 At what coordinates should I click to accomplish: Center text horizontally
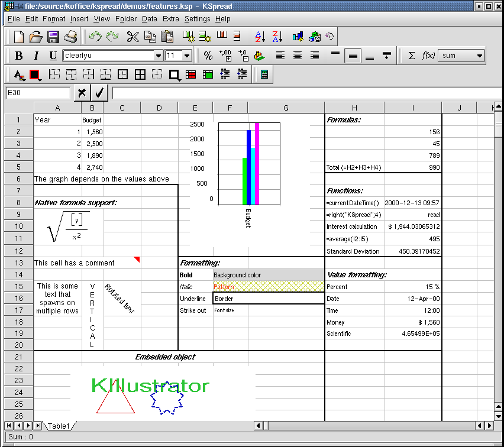pos(298,56)
